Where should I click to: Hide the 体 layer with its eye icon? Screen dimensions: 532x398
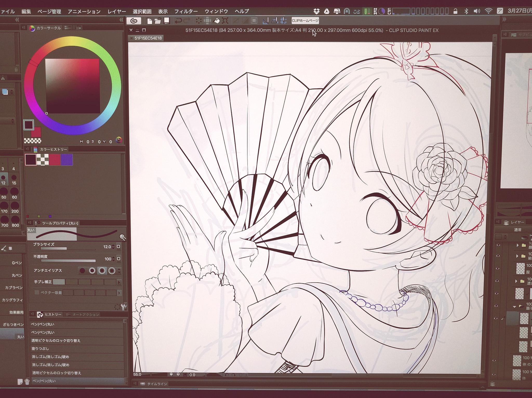point(494,375)
